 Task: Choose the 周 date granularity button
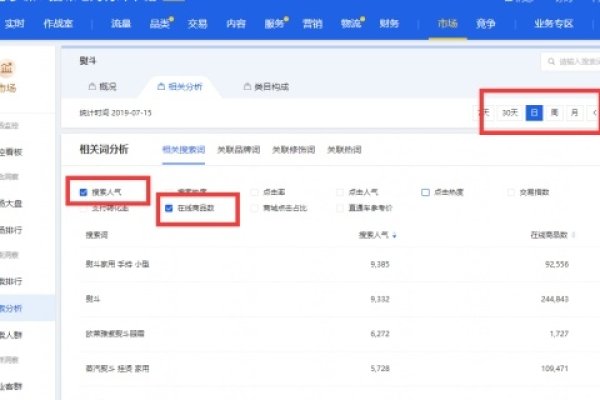pos(554,113)
